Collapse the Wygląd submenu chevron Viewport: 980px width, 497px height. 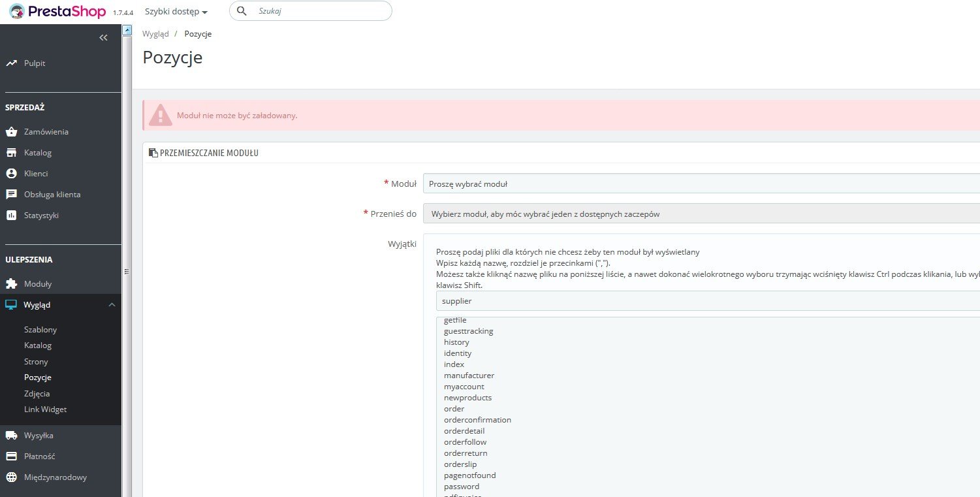pos(112,305)
